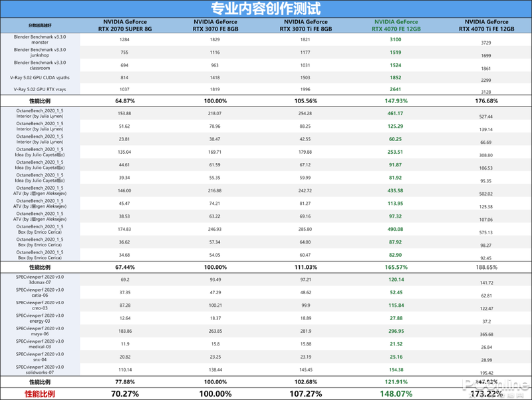Screen dimensions: 532x400
Task: Click the title 专业内容创作测试
Action: point(265,9)
